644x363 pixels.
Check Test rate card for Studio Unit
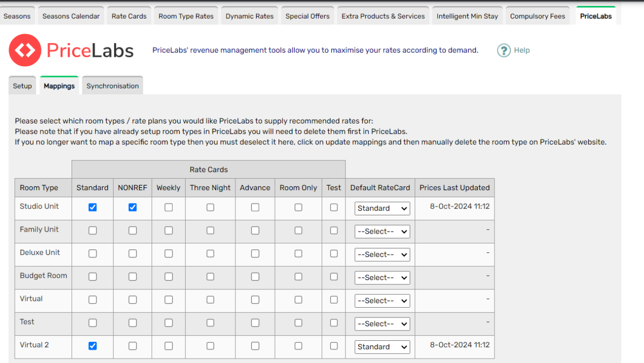coord(334,207)
